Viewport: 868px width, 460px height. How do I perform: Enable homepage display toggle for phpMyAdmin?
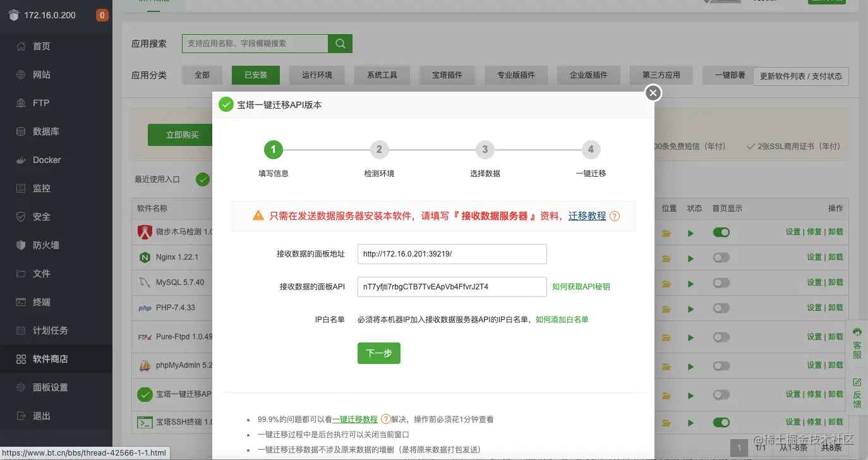(721, 365)
